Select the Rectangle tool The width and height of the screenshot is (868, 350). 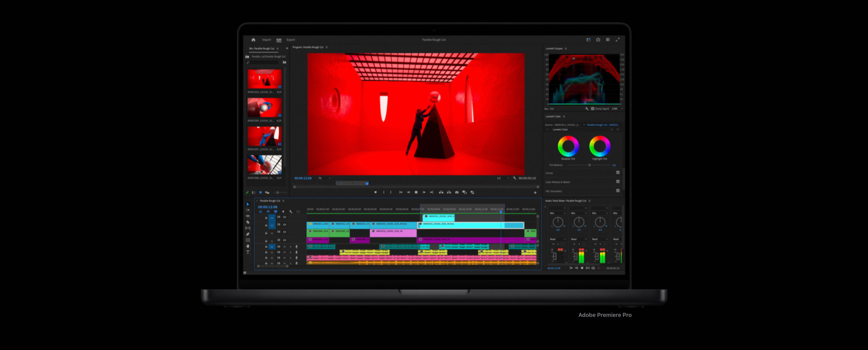tap(248, 240)
